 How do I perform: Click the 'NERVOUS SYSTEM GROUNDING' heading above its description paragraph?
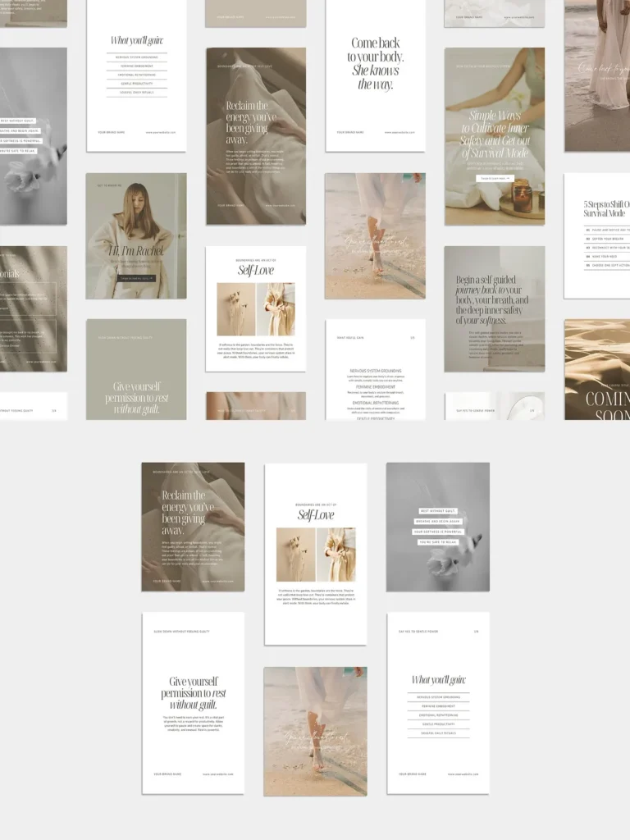(375, 371)
